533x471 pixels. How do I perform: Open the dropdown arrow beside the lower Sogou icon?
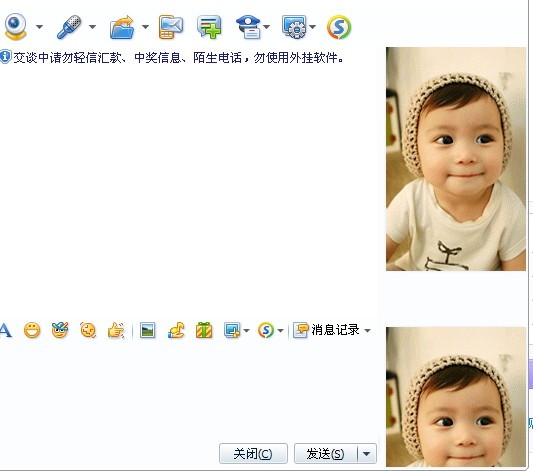[x=280, y=330]
